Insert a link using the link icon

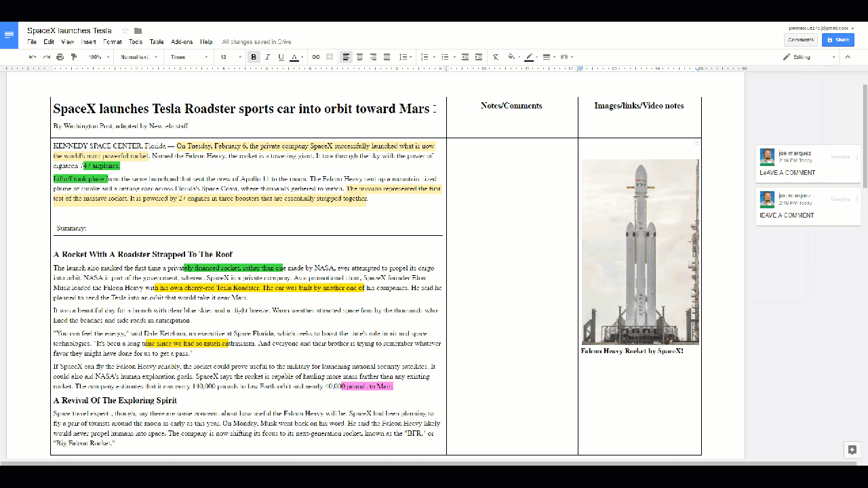[316, 57]
